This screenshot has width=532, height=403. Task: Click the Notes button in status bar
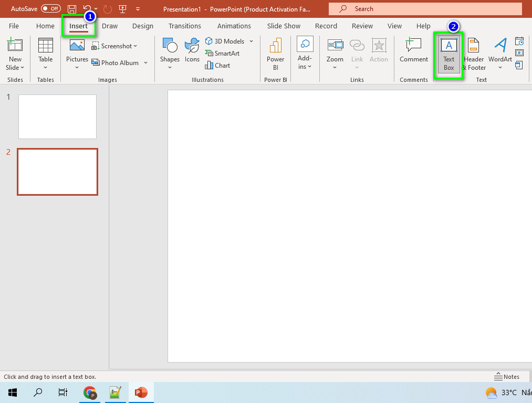507,377
